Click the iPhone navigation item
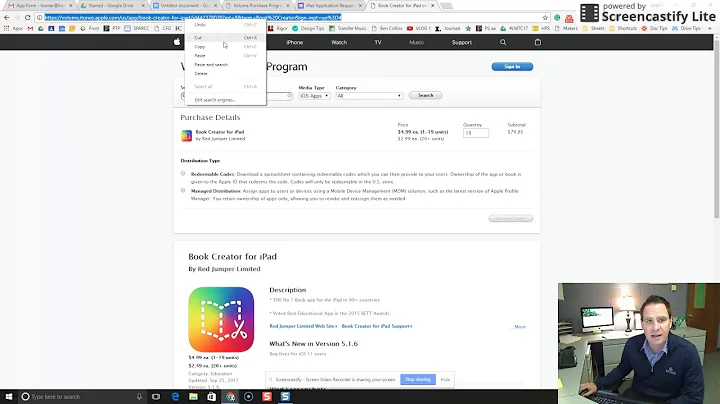Image resolution: width=720 pixels, height=404 pixels. pyautogui.click(x=294, y=42)
